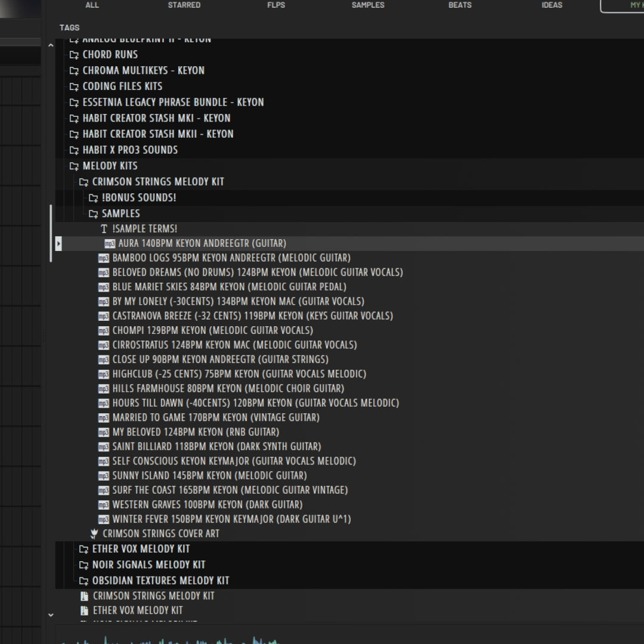Click the scroll down arrow at bottom left
The image size is (644, 644).
click(x=51, y=615)
